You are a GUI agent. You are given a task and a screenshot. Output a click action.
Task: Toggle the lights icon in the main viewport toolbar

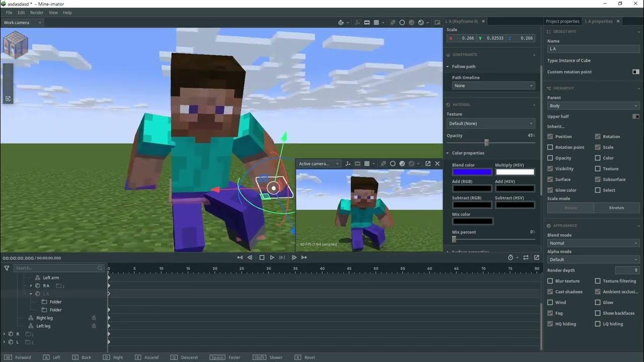[x=392, y=23]
